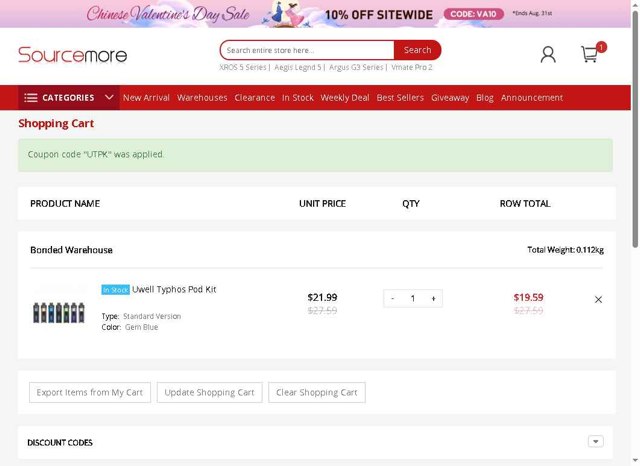The image size is (640, 466).
Task: Decrease quantity with the minus button
Action: 392,299
